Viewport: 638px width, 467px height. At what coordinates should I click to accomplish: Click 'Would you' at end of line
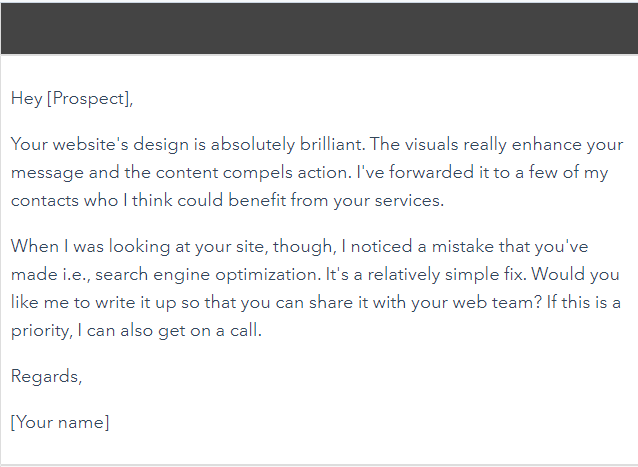575,275
